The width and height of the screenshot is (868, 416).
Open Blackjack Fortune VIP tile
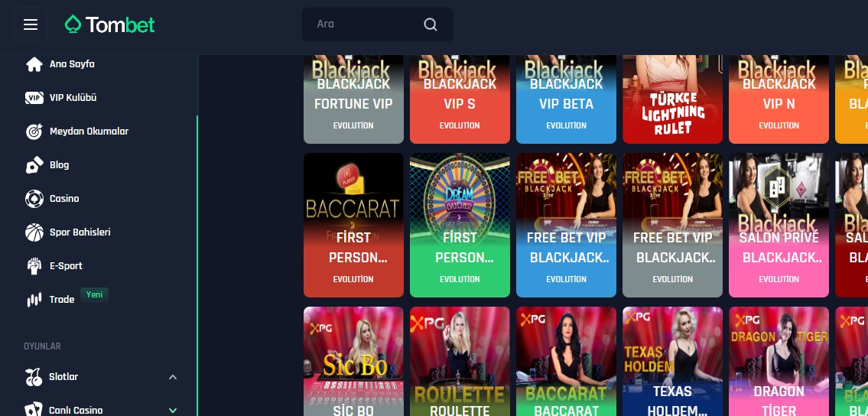354,99
